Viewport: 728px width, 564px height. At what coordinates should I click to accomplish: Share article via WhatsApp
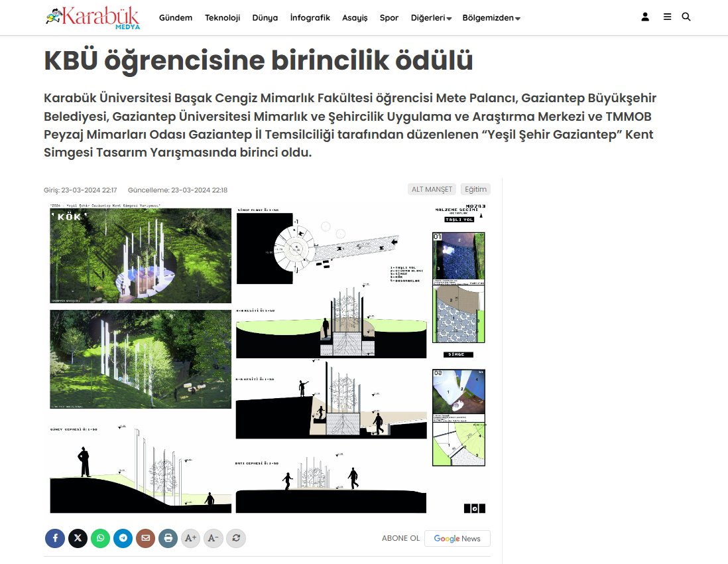point(100,538)
